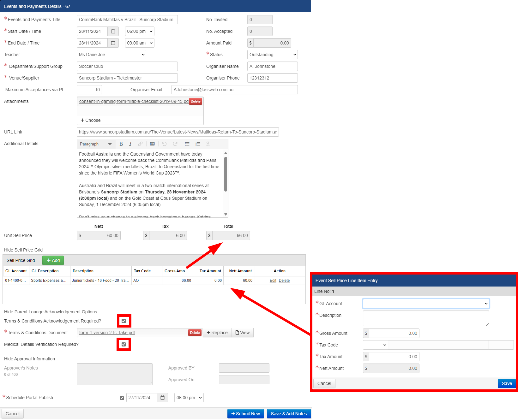Delete the Junior tickets sell price line
The image size is (518, 420).
[x=284, y=281]
